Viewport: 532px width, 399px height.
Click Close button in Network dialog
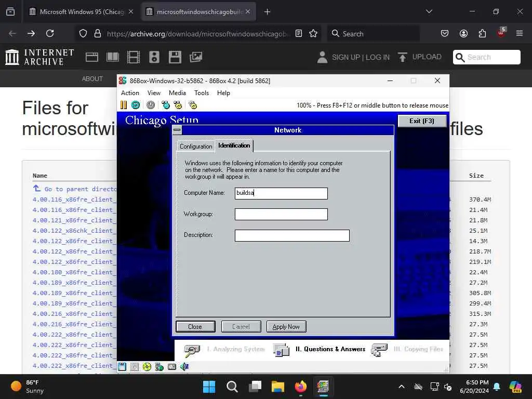[x=195, y=326]
